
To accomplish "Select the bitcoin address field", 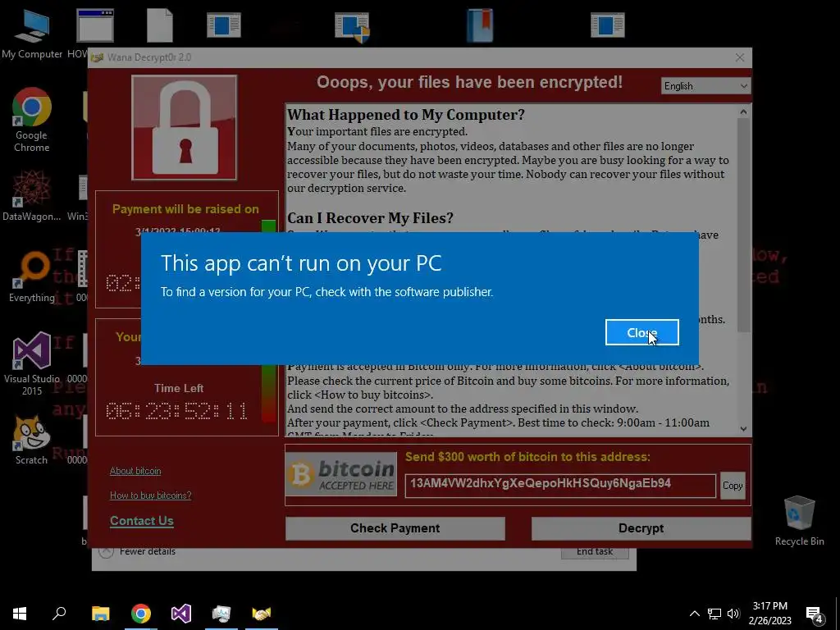I will (559, 486).
